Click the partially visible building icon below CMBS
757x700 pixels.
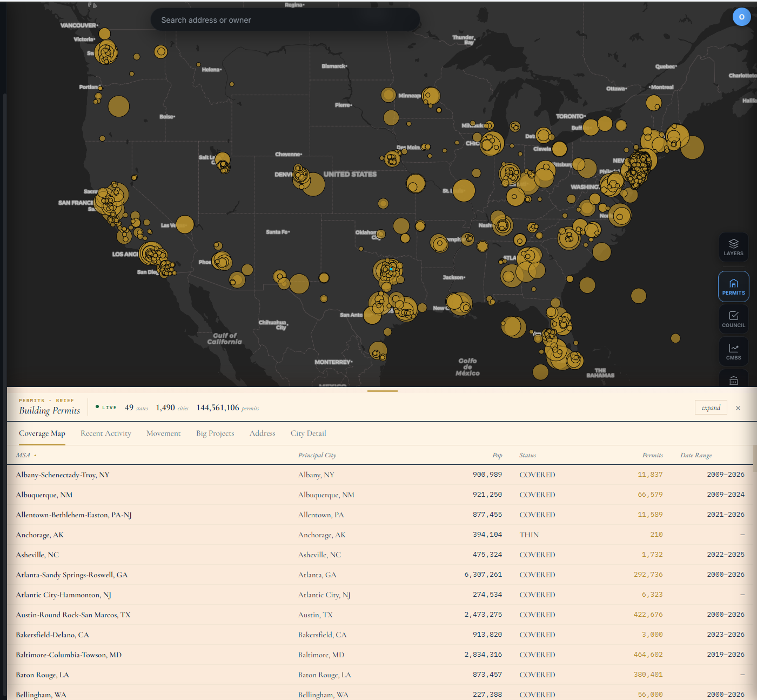pyautogui.click(x=733, y=379)
